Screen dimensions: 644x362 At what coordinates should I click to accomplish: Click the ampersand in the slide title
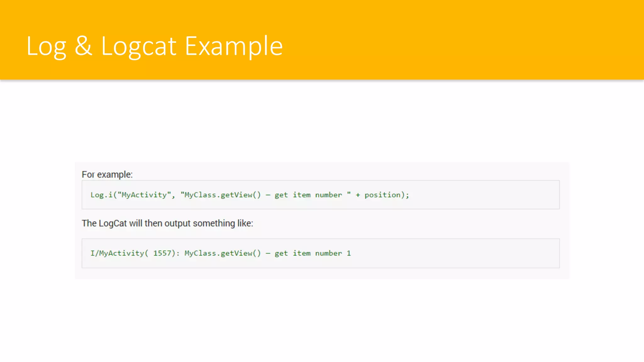[x=83, y=46]
